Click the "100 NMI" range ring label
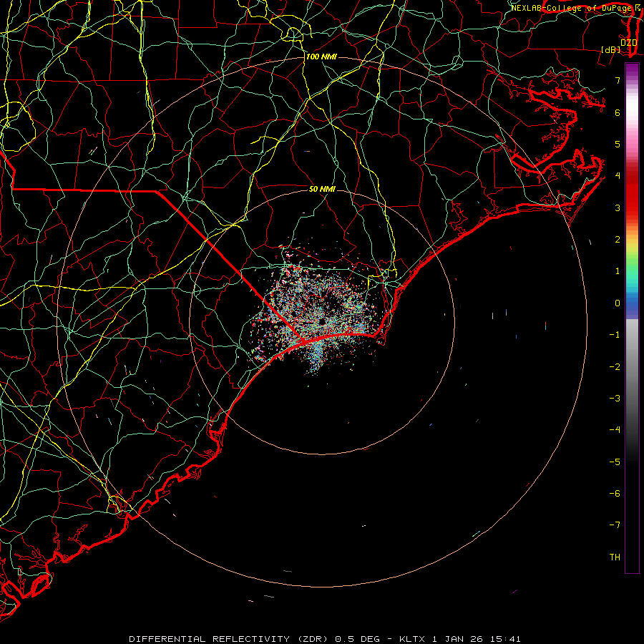This screenshot has height=644, width=644. [321, 57]
